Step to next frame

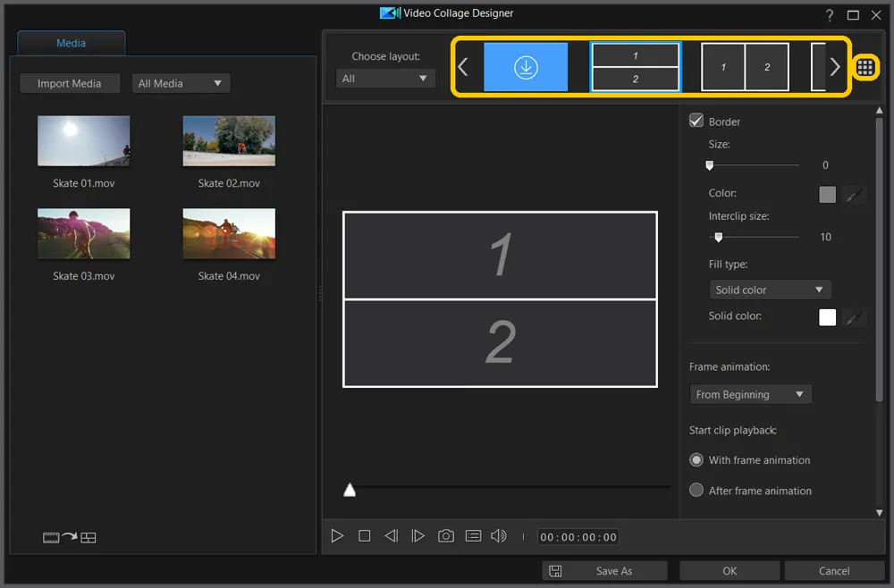point(417,536)
